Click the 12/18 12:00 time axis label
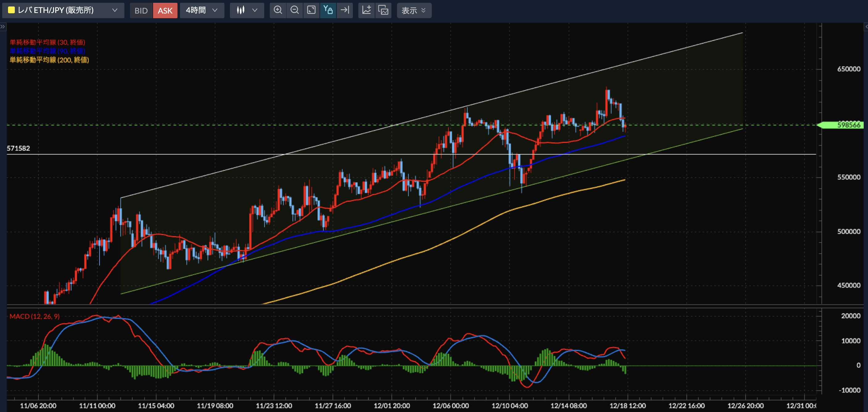The width and height of the screenshot is (868, 412). coord(628,406)
